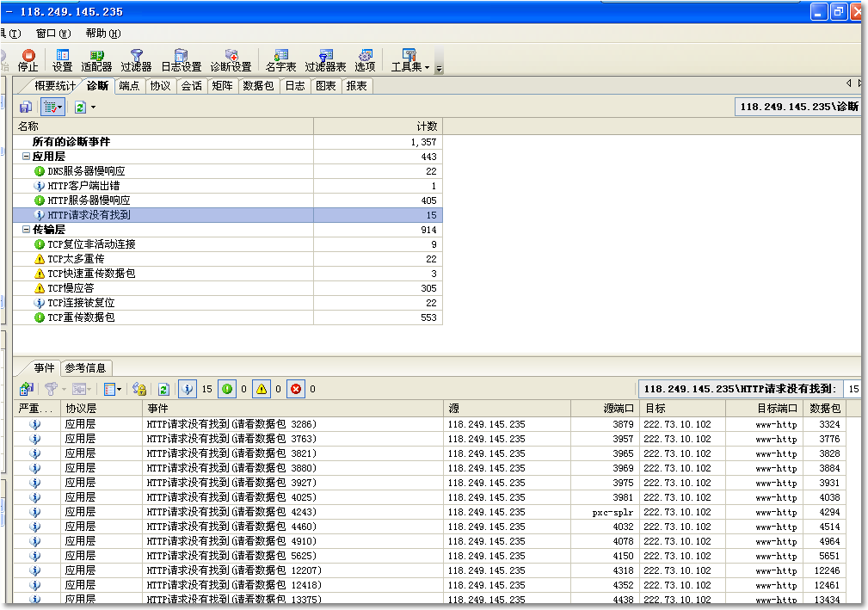Screen dimensions: 868x610
Task: Sort events by 源端口 column header
Action: click(x=604, y=409)
